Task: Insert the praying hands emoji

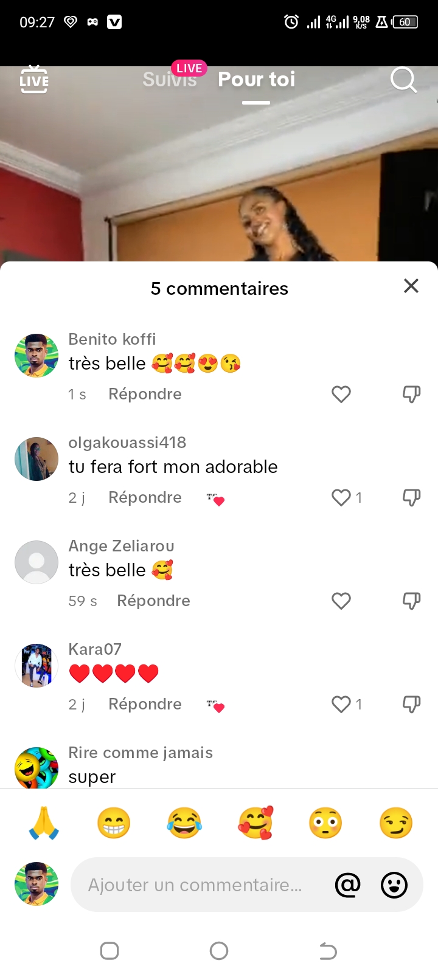Action: pyautogui.click(x=44, y=823)
